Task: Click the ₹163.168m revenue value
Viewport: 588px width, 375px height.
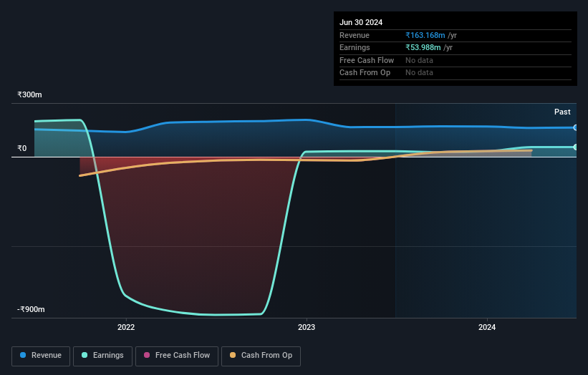Action: coord(425,35)
